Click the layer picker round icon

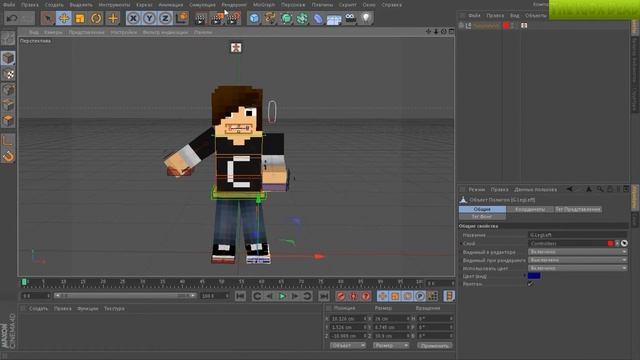[624, 243]
